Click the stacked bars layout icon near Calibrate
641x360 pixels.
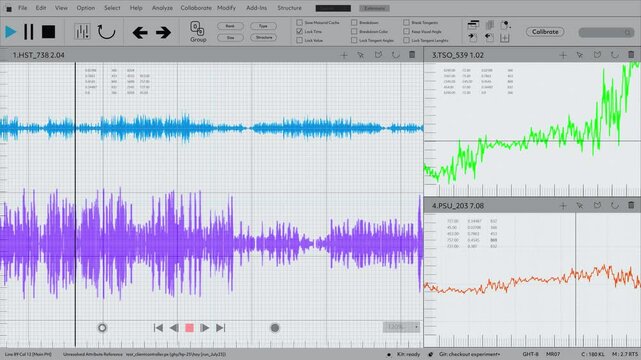pos(473,25)
